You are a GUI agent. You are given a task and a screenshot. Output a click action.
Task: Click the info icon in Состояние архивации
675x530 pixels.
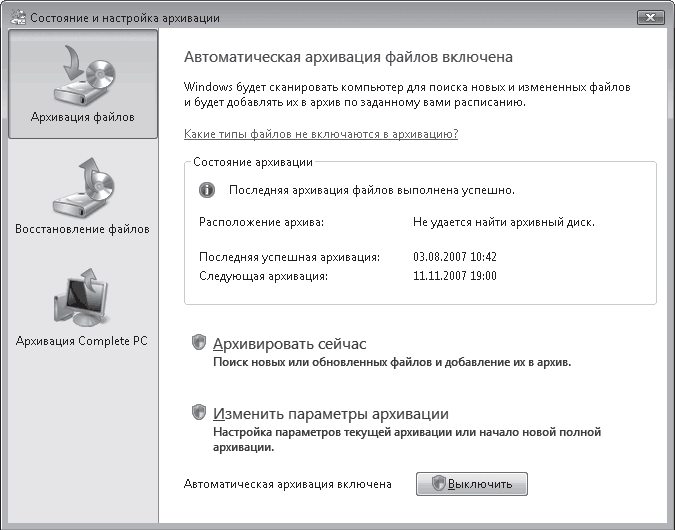[207, 189]
